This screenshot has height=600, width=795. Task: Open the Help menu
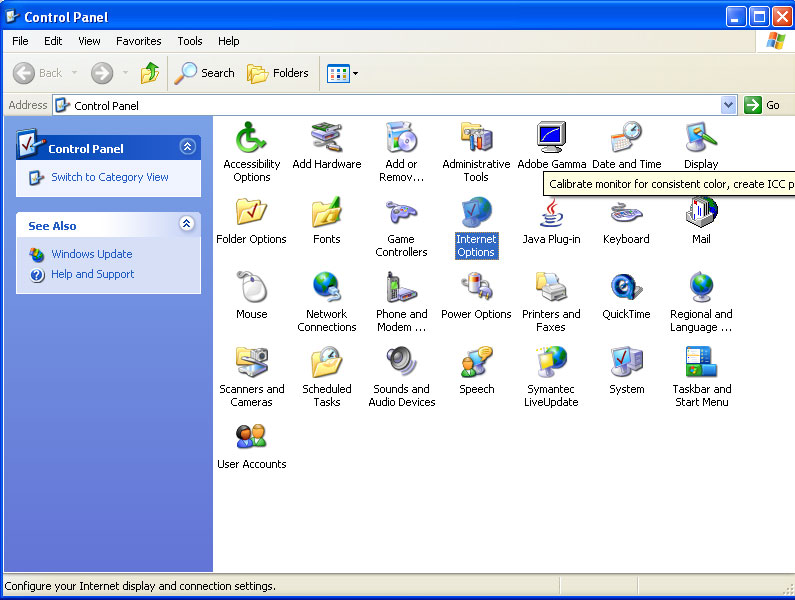click(229, 41)
